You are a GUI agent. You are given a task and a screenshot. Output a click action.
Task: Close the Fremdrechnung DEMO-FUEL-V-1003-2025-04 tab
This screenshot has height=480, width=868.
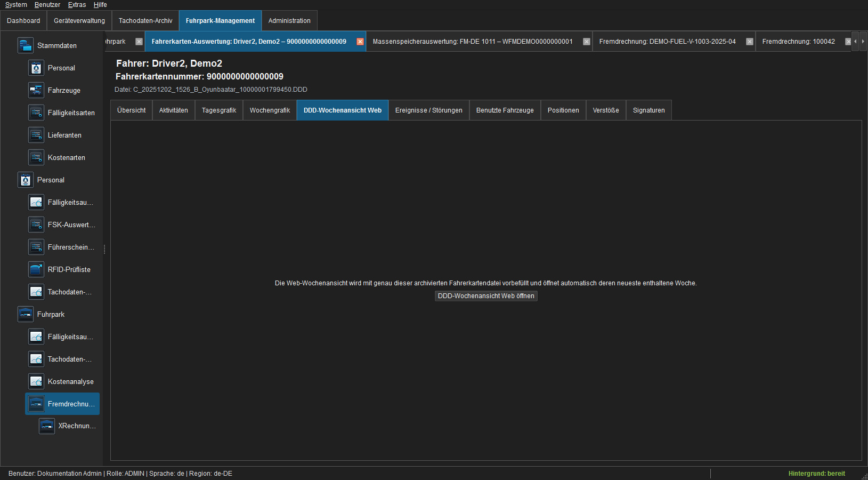coord(750,42)
